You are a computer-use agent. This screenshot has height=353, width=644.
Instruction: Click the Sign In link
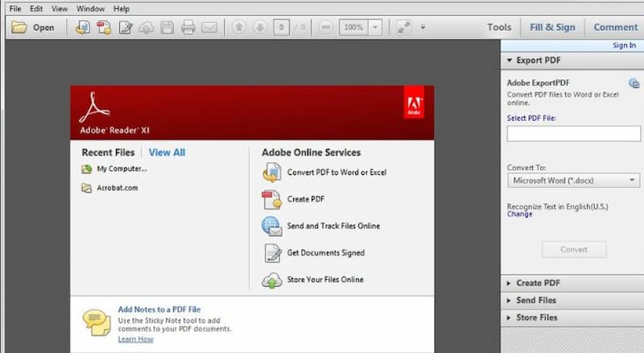tap(625, 45)
